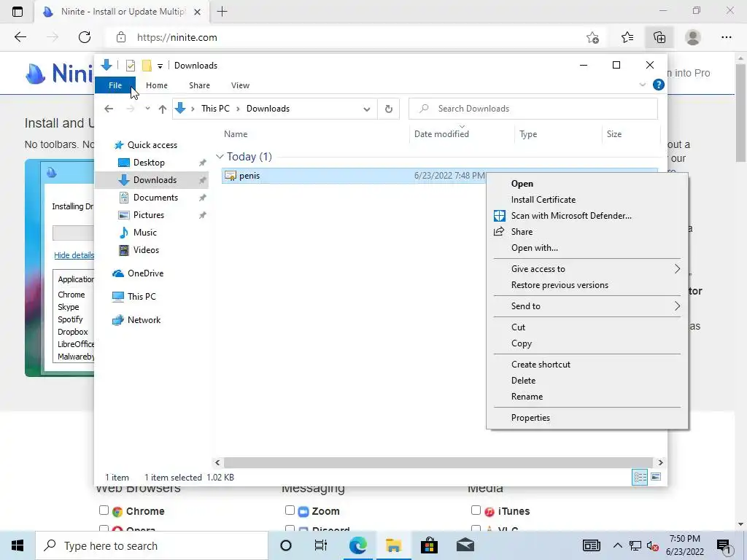
Task: Choose Rename from context menu
Action: coord(527,397)
